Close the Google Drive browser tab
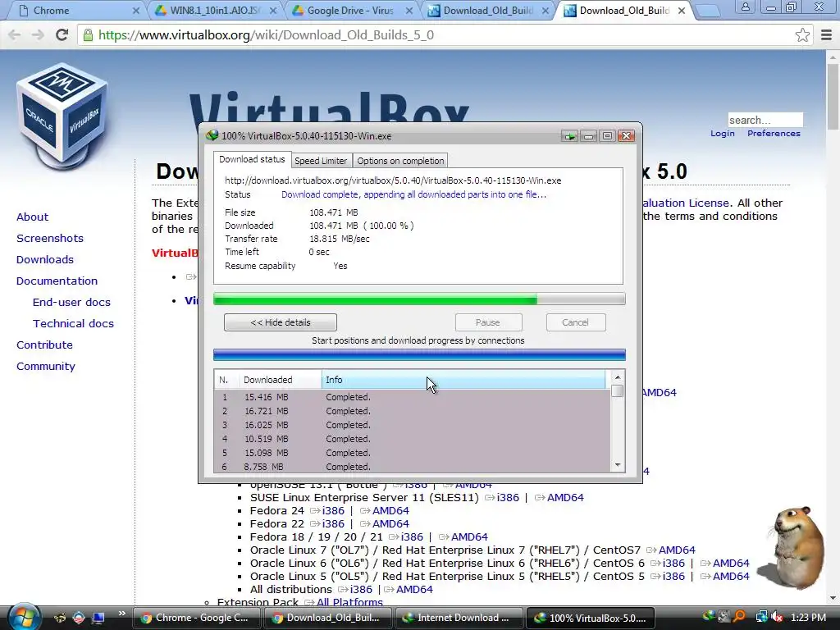This screenshot has height=630, width=840. 409,10
